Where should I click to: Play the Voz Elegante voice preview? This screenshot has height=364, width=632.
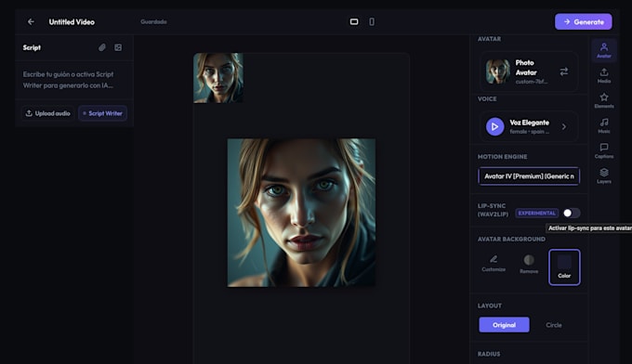coord(494,127)
